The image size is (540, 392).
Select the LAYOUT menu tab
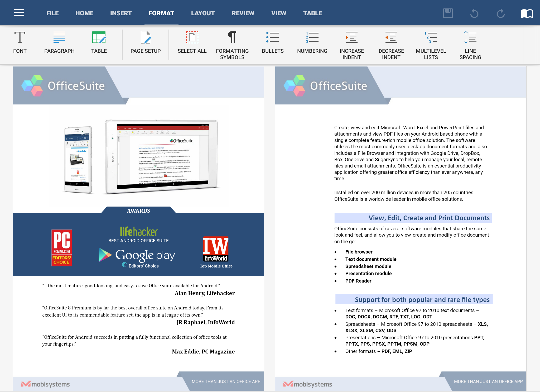pos(203,13)
